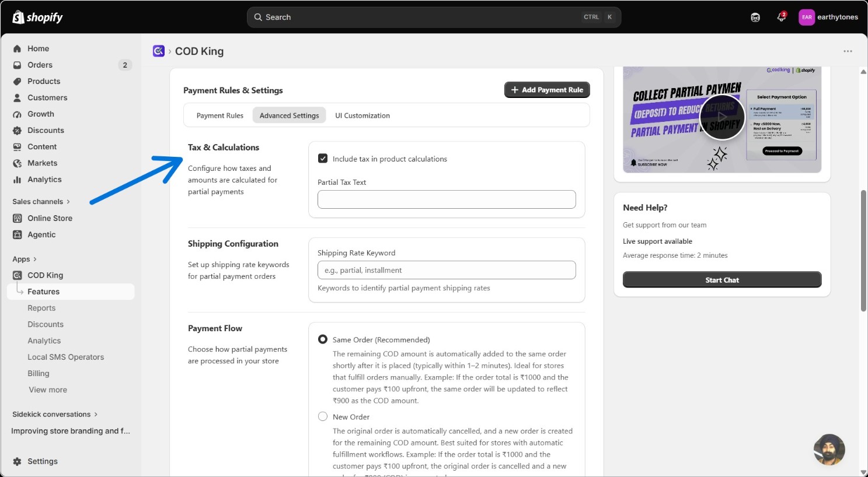Screen dimensions: 868x477
Task: Play the partial payment video
Action: [x=723, y=117]
